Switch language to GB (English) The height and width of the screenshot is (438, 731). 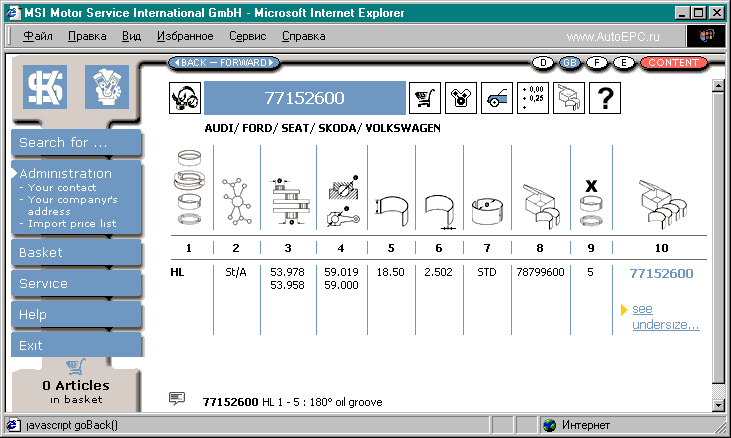tap(570, 62)
